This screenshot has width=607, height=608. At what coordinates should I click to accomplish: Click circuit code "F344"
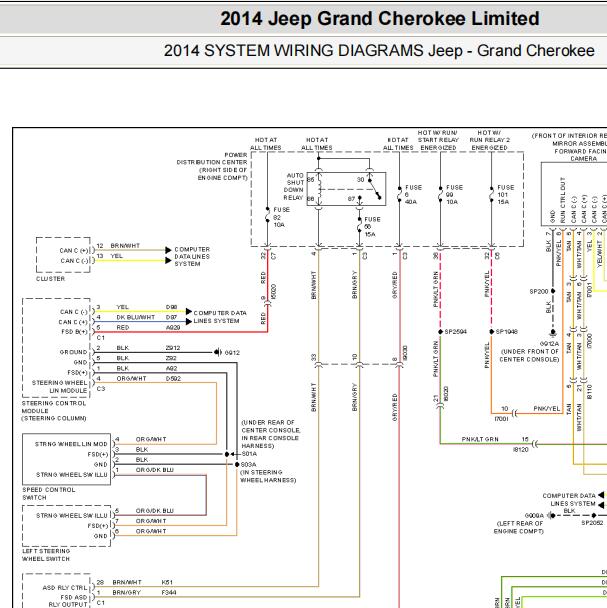169,592
